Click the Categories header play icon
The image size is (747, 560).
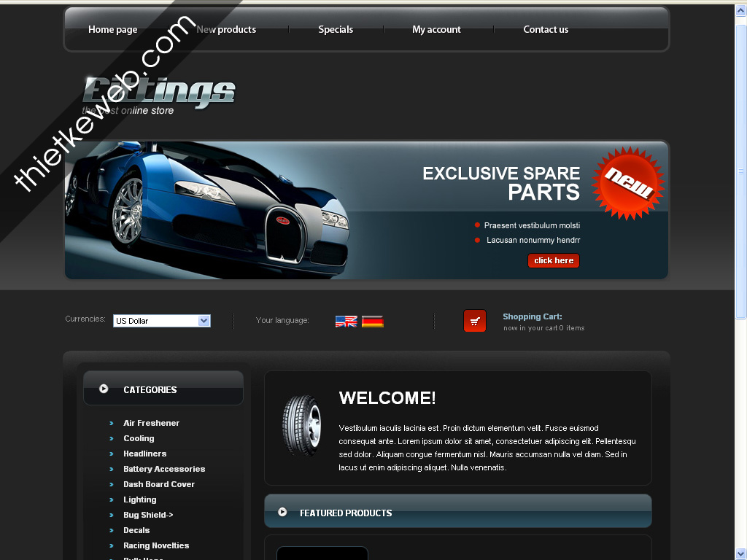tap(104, 389)
